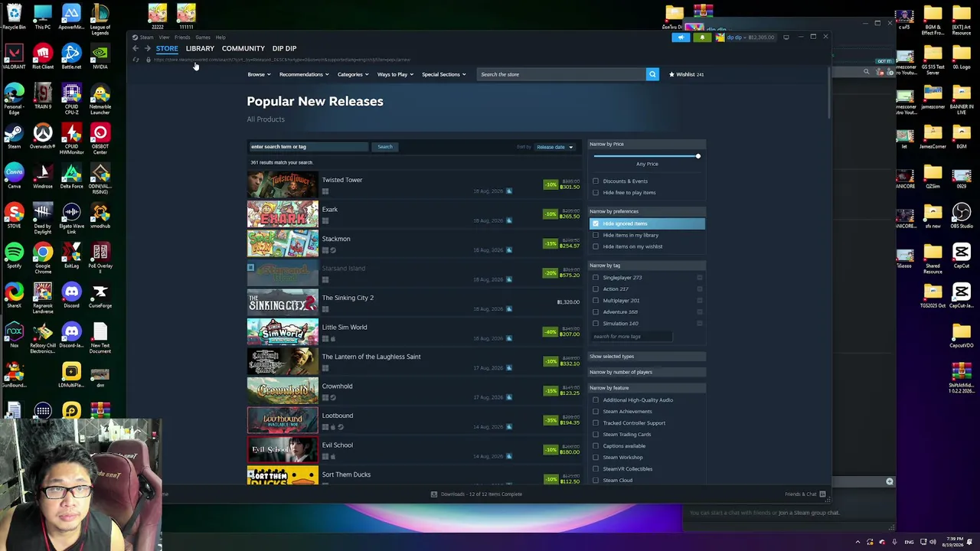Enable Discounts & Events filter
980x551 pixels.
coord(596,181)
